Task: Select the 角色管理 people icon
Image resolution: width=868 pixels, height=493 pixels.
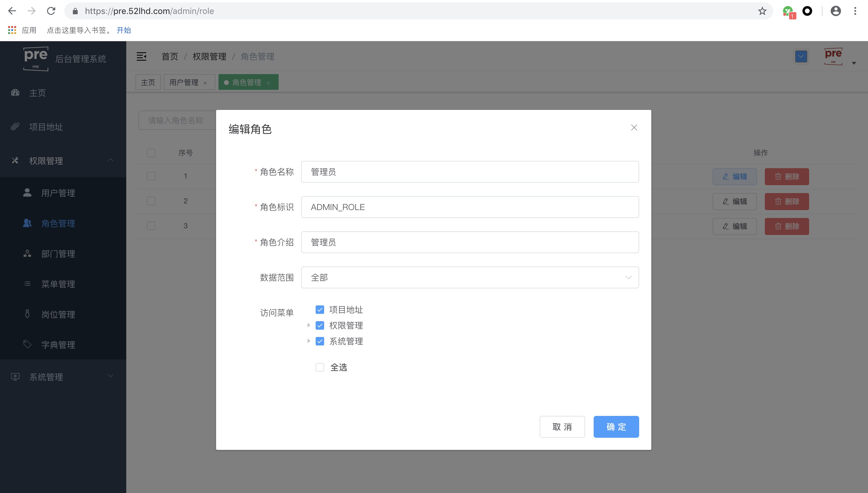Action: point(27,223)
